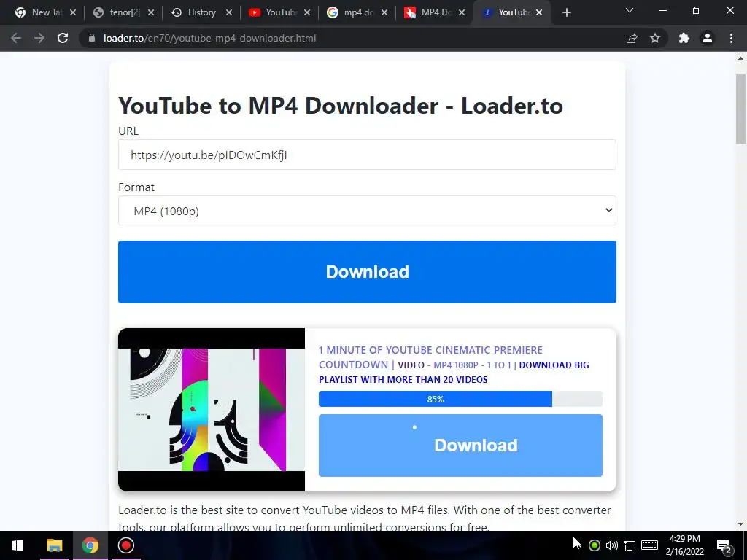
Task: Click the browser forward arrow
Action: click(39, 38)
